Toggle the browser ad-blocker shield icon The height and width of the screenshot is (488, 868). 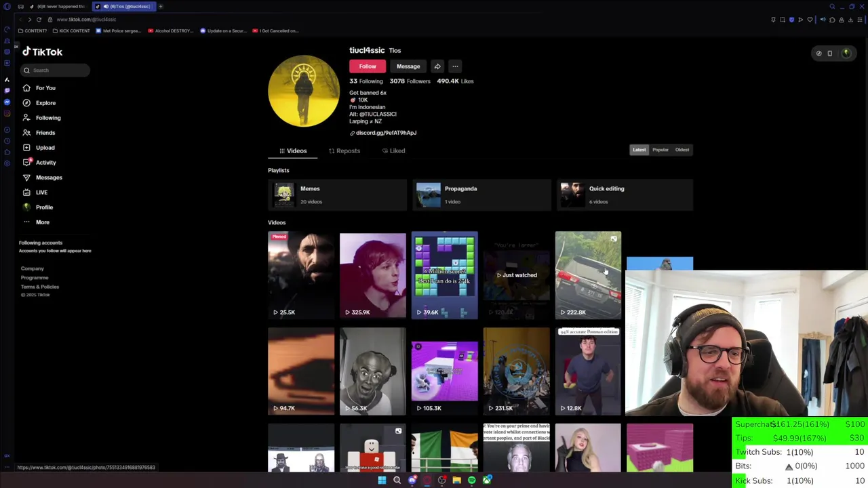(x=791, y=20)
